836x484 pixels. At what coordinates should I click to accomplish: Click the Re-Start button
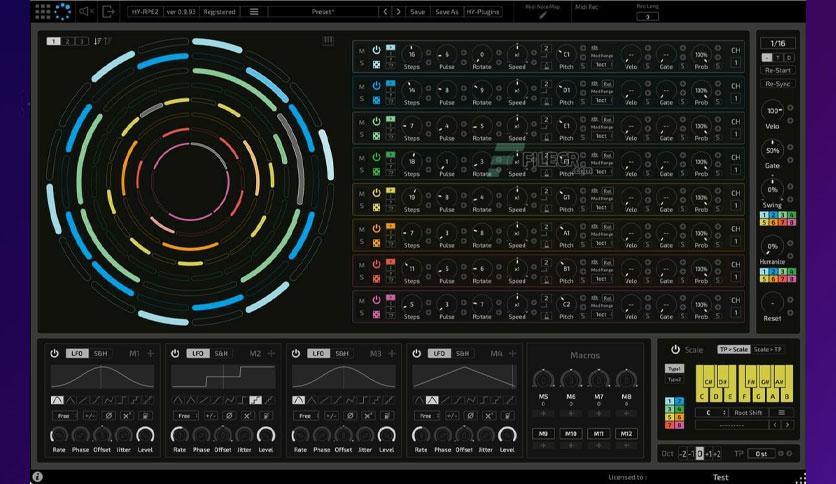pos(777,70)
